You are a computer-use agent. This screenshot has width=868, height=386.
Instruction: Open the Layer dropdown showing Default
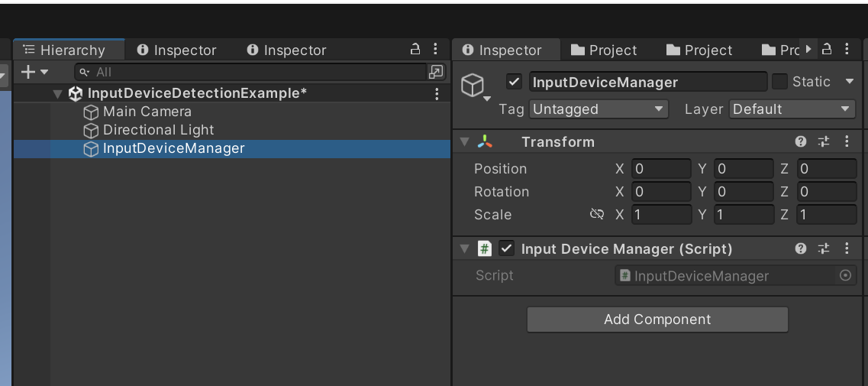point(792,109)
